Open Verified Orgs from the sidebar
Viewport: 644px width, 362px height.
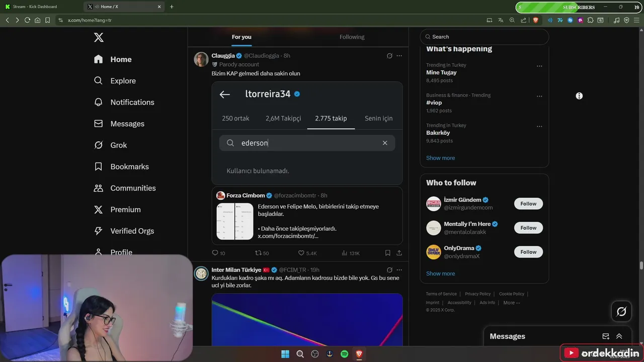124,231
